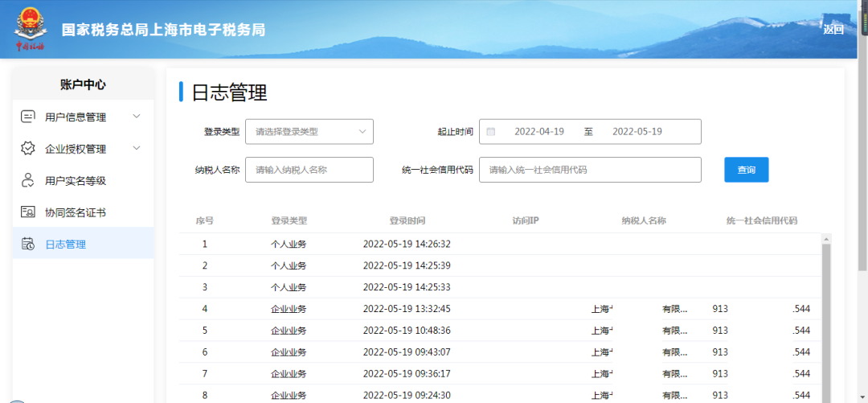
Task: Click the 协同签名证书 certificate icon
Action: [x=27, y=212]
